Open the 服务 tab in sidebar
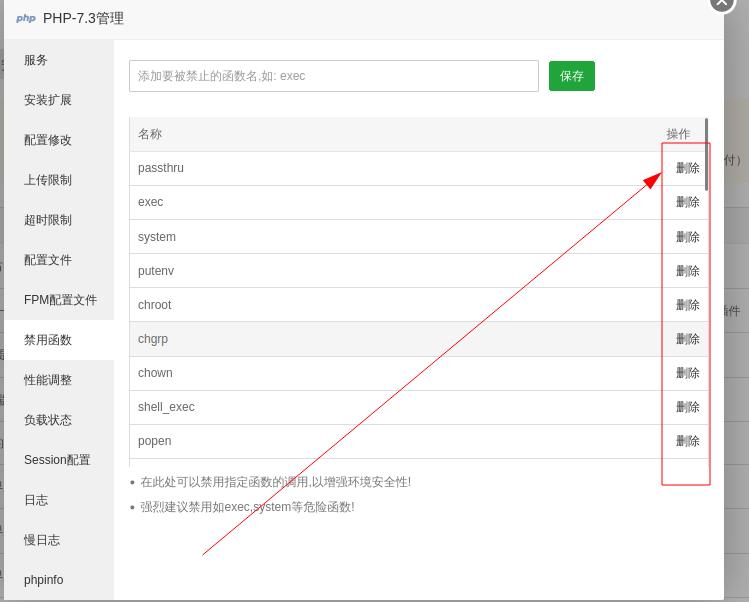Image resolution: width=749 pixels, height=602 pixels. [x=36, y=60]
